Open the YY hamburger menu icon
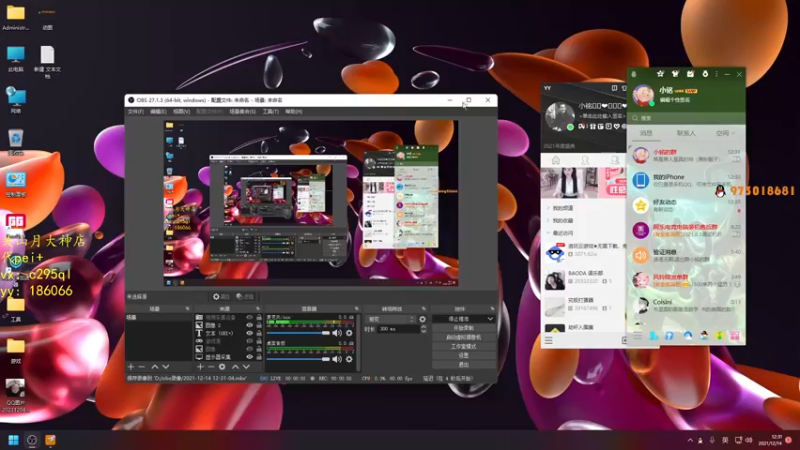This screenshot has width=800, height=450. click(548, 340)
